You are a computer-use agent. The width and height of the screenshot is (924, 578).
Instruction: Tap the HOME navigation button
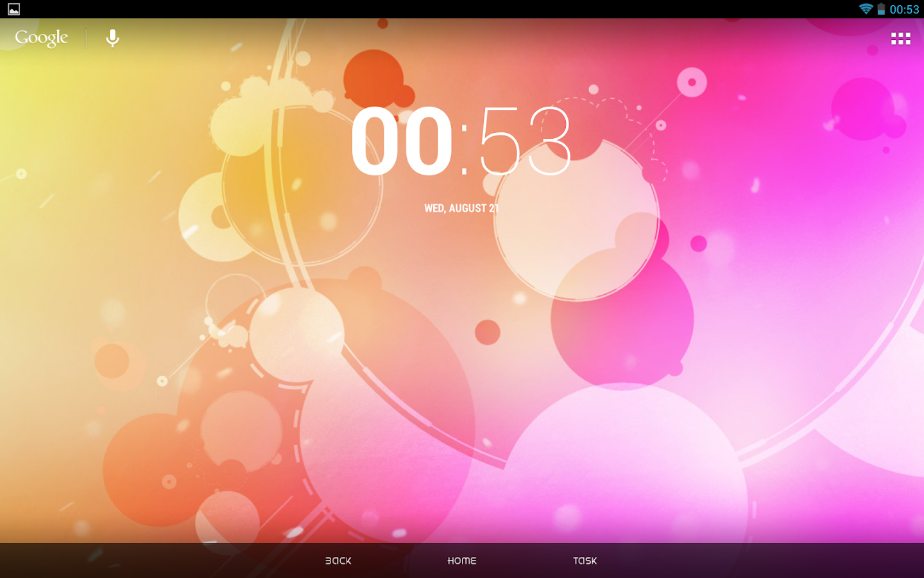(x=462, y=561)
